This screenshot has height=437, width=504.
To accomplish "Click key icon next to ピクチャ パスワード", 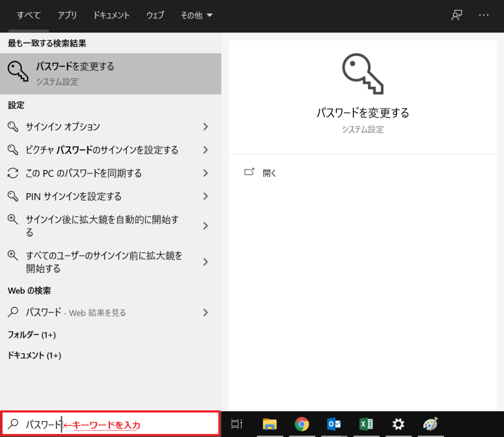I will (x=13, y=150).
